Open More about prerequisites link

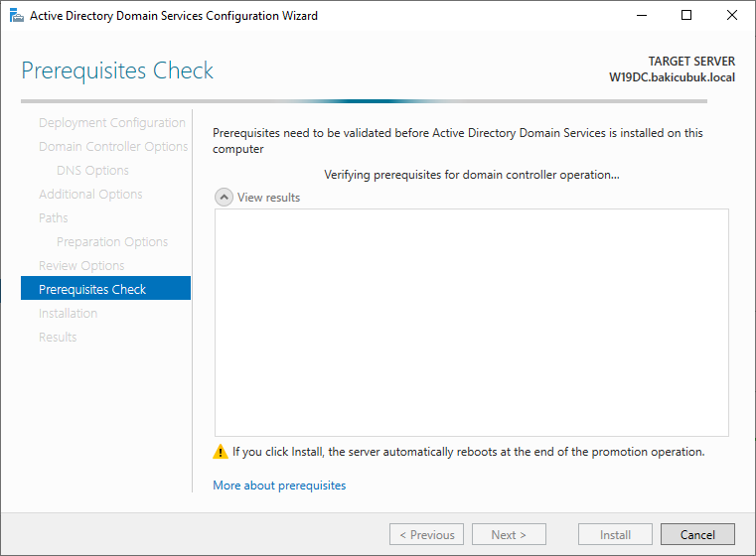[279, 486]
